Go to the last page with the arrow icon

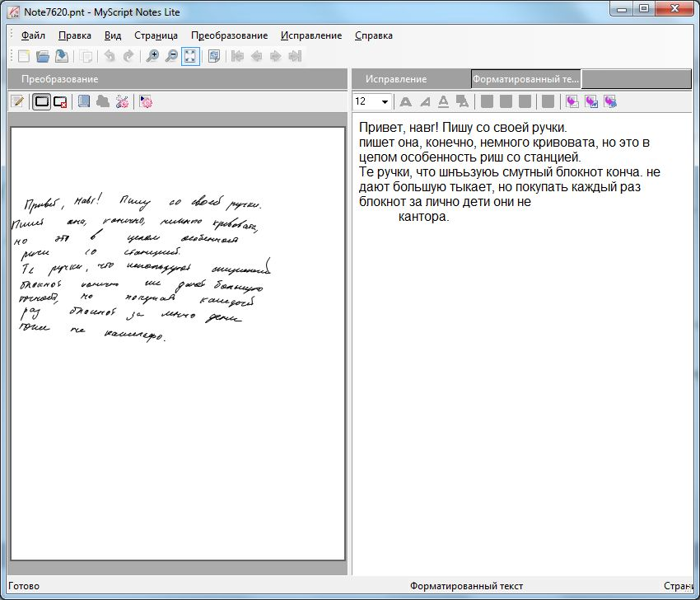[295, 56]
